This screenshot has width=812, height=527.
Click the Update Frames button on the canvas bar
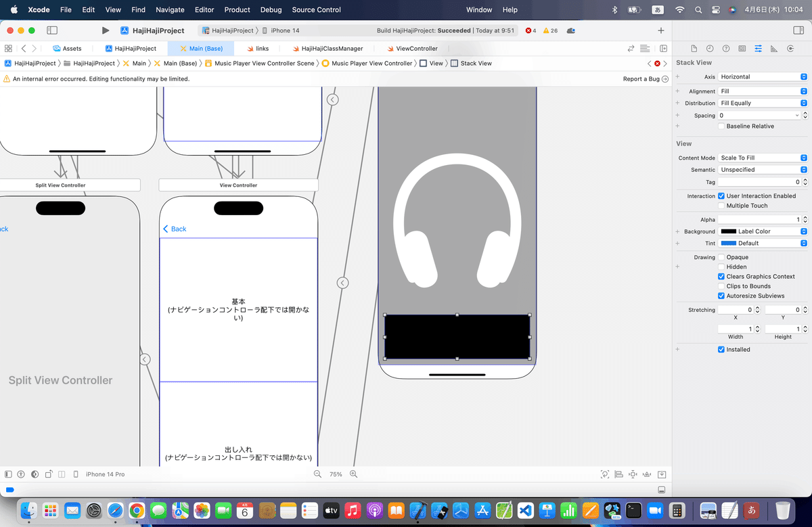coord(604,474)
